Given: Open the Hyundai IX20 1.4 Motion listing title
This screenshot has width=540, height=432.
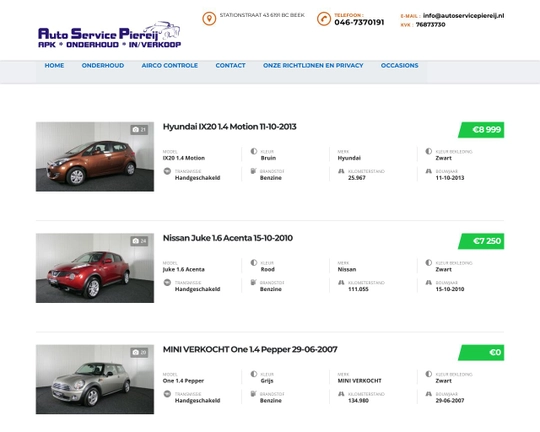Looking at the screenshot, I should (x=229, y=127).
